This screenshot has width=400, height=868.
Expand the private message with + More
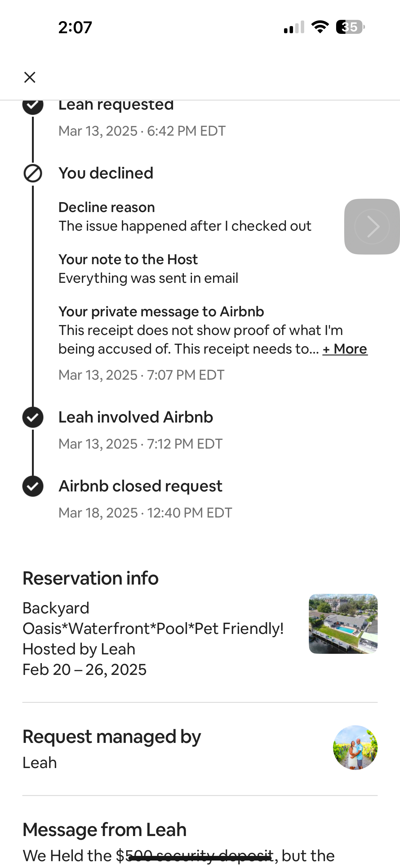(x=345, y=349)
